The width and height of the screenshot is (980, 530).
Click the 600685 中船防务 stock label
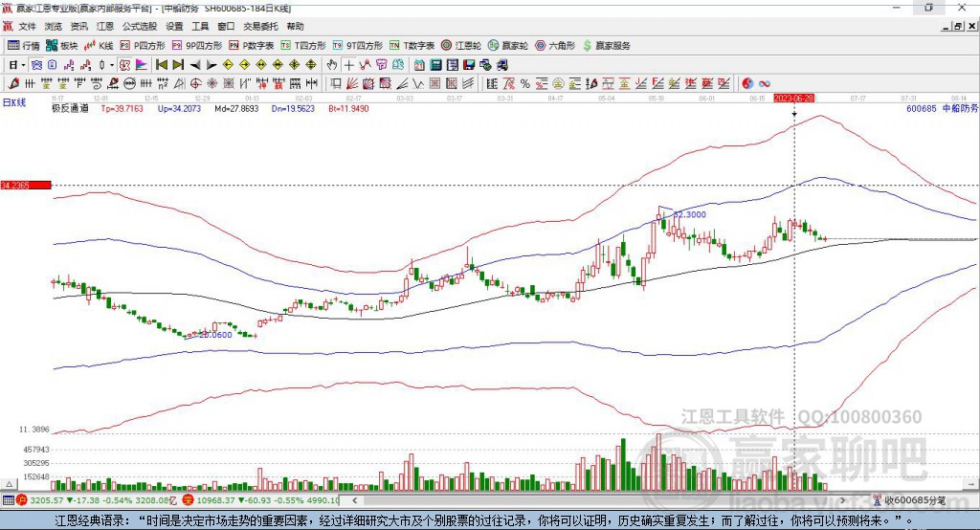[x=942, y=108]
